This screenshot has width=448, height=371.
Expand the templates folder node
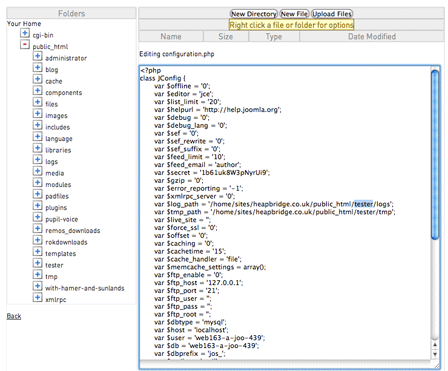(38, 251)
